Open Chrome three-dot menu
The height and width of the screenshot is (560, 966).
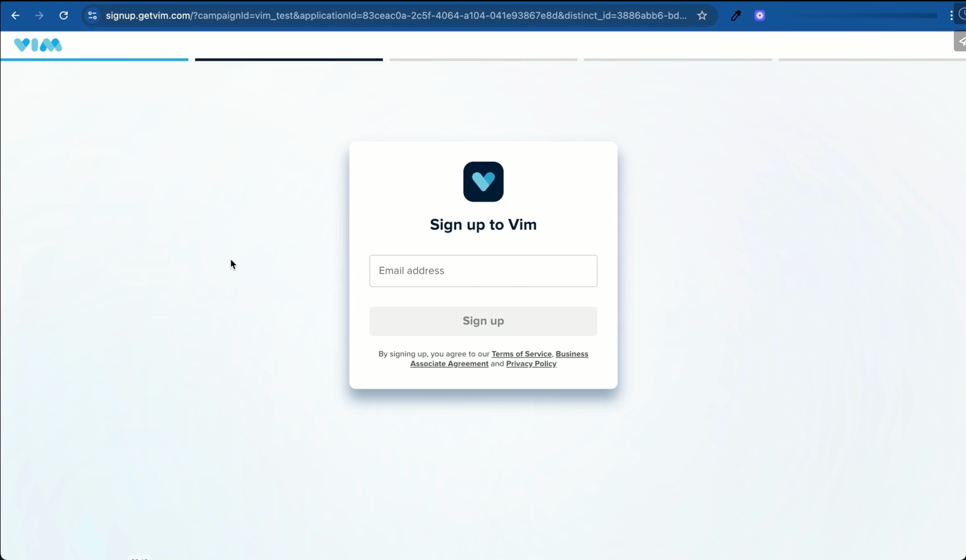coord(951,15)
